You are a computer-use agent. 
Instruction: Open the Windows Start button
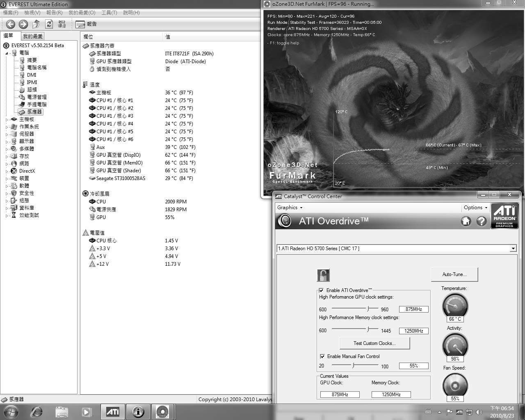(x=11, y=412)
